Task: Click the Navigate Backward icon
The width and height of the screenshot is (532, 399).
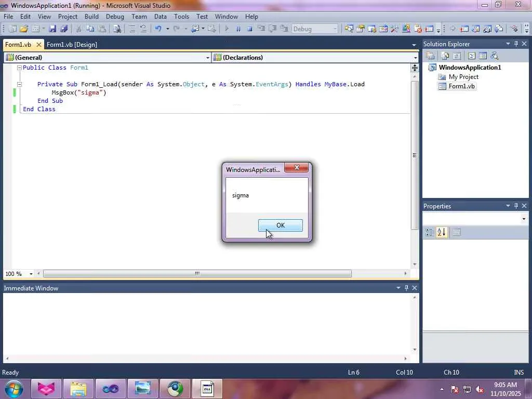Action: tap(195, 29)
